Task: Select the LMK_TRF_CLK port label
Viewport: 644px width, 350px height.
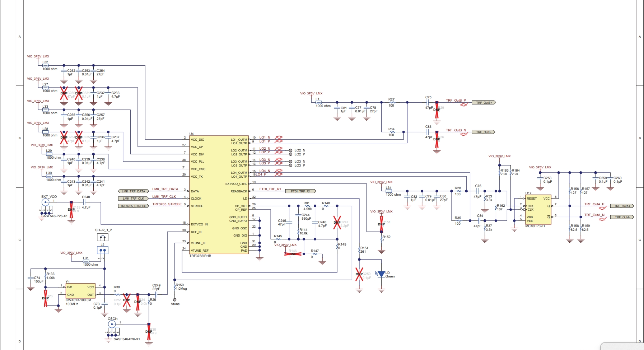Action: 133,199
